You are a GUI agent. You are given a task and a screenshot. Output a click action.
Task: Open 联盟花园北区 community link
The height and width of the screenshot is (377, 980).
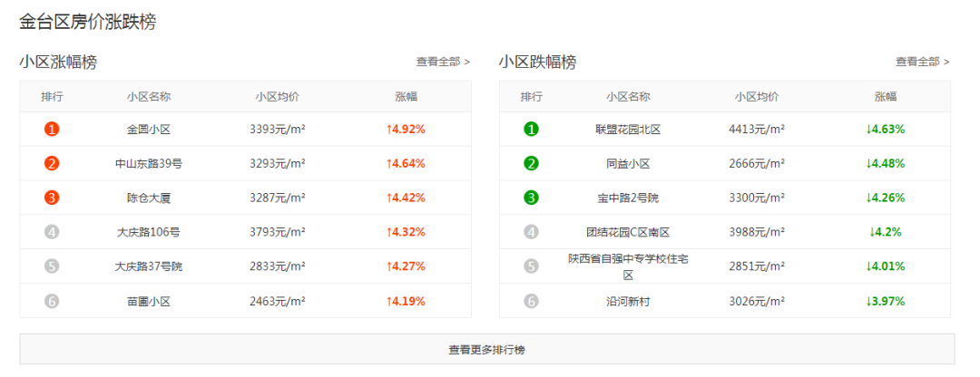point(628,130)
